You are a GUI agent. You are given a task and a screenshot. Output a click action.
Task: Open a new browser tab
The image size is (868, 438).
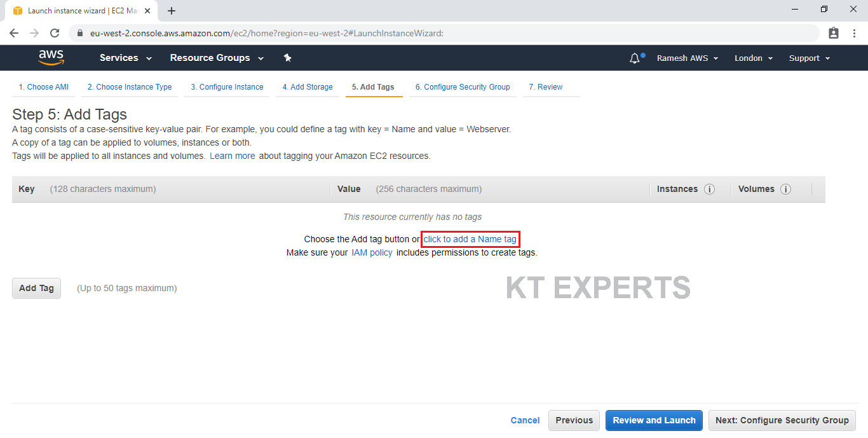(x=172, y=11)
